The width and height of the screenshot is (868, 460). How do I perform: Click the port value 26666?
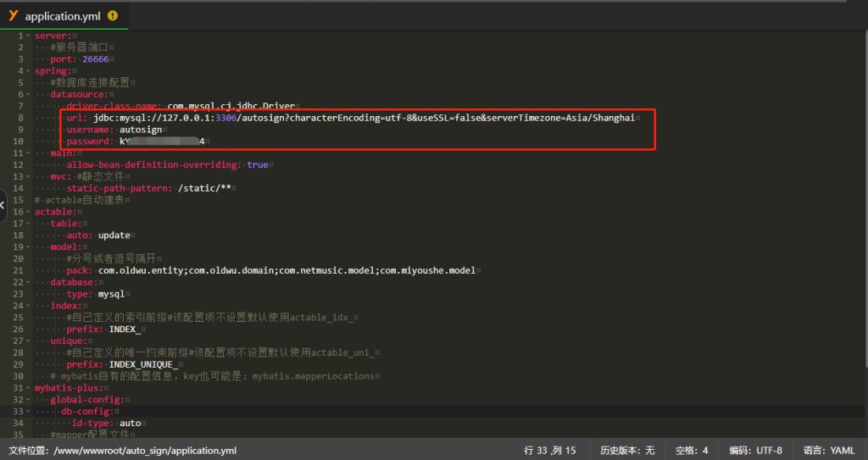click(x=95, y=59)
